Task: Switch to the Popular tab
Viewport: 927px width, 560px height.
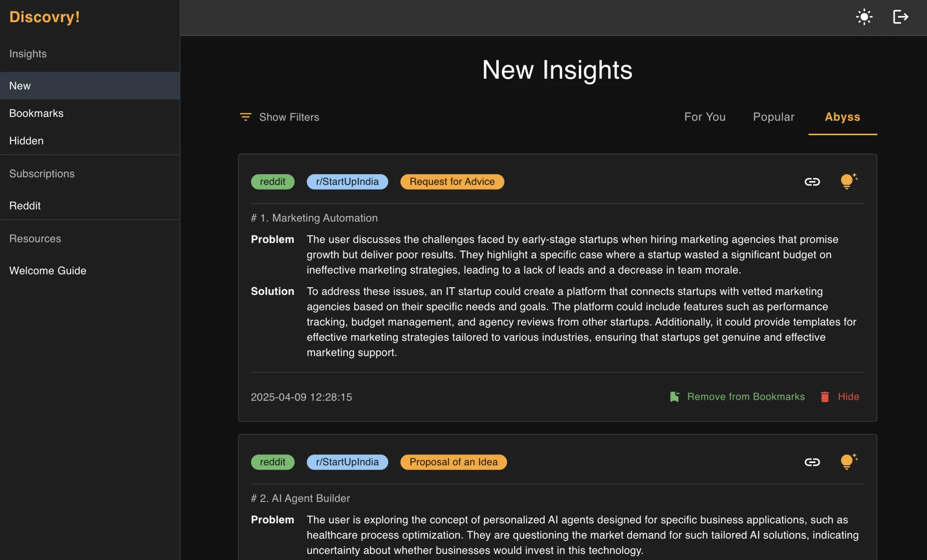Action: [x=773, y=117]
